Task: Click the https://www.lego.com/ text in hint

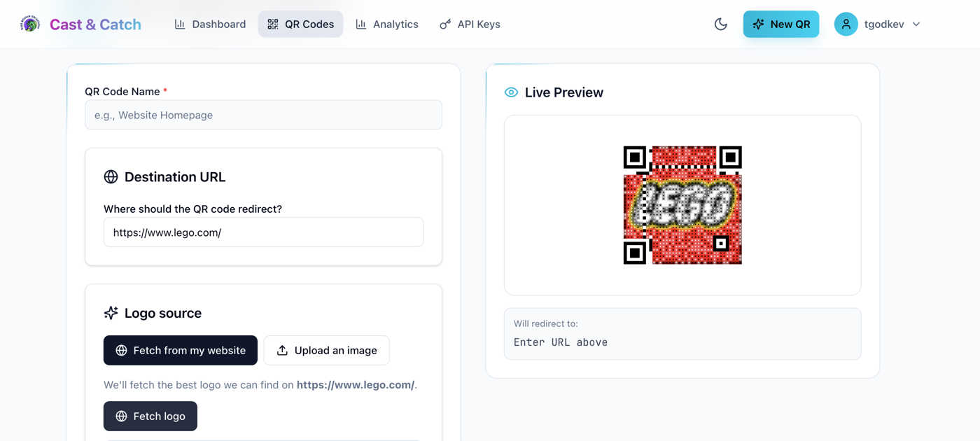Action: 356,384
